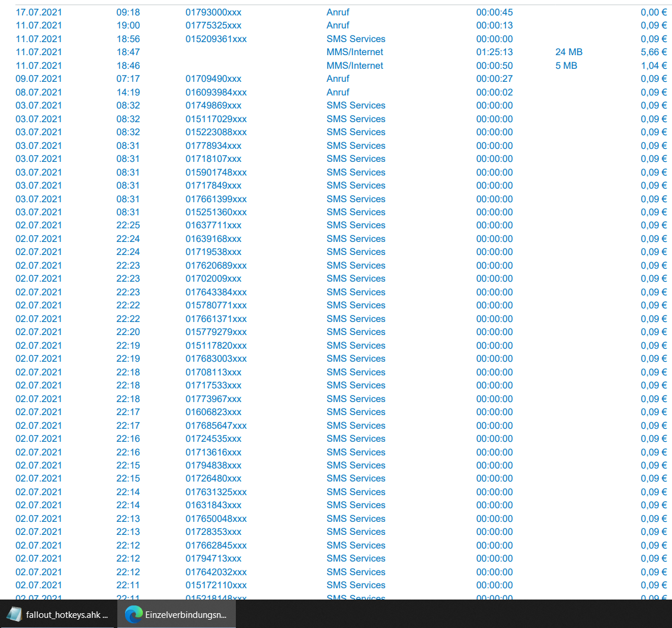Click phone number 017620689xxx
Viewport: 672px width, 628px height.
(216, 265)
